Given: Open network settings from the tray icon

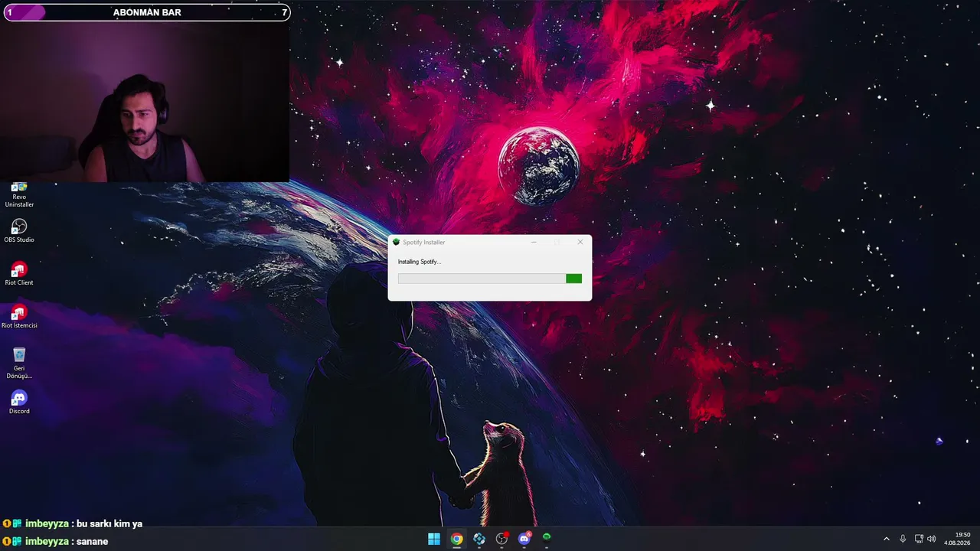Looking at the screenshot, I should click(x=919, y=539).
